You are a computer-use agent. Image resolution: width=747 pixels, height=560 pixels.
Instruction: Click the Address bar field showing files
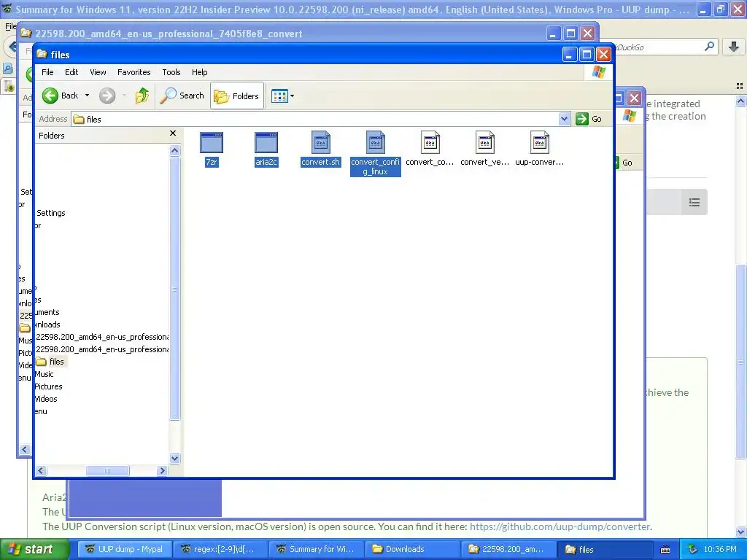click(315, 119)
